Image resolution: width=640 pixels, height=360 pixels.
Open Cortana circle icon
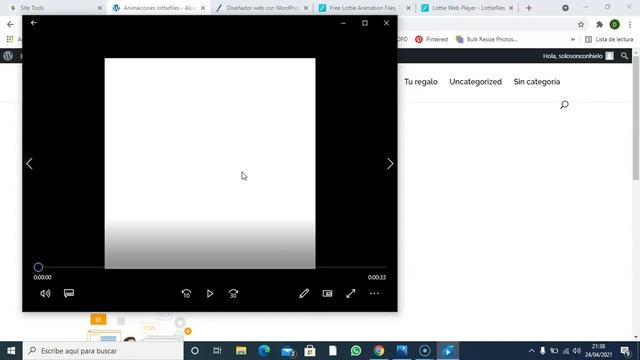click(195, 351)
